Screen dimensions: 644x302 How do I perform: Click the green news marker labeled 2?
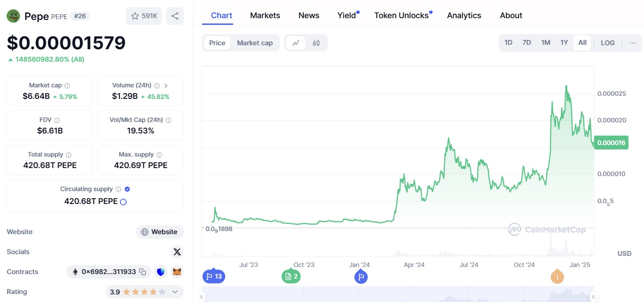[291, 276]
